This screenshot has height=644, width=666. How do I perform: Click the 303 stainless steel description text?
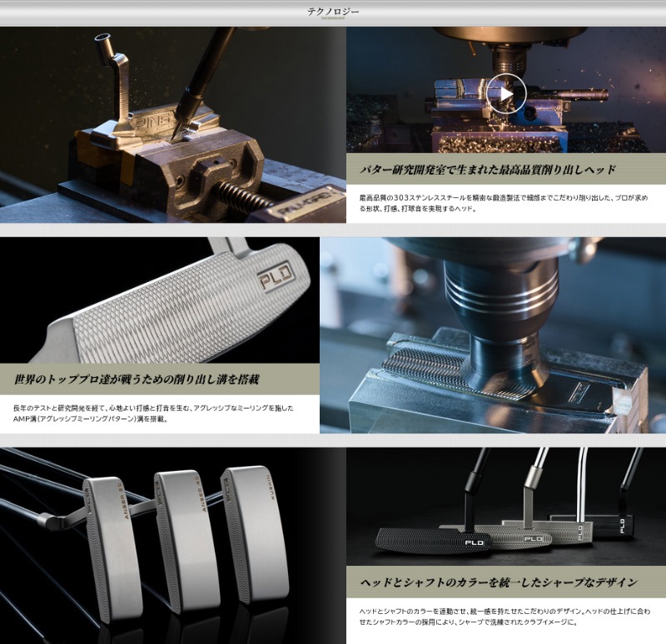(504, 203)
